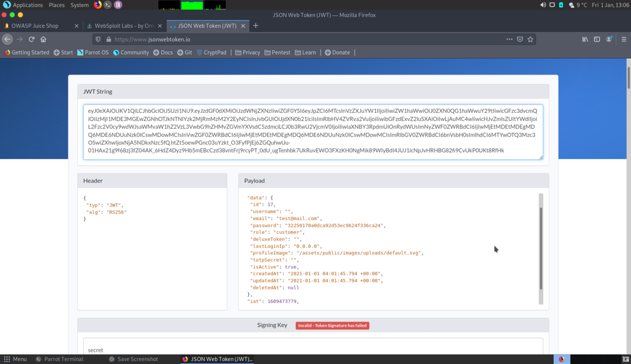
Task: Click the "role": "customer" payload line
Action: pos(278,232)
